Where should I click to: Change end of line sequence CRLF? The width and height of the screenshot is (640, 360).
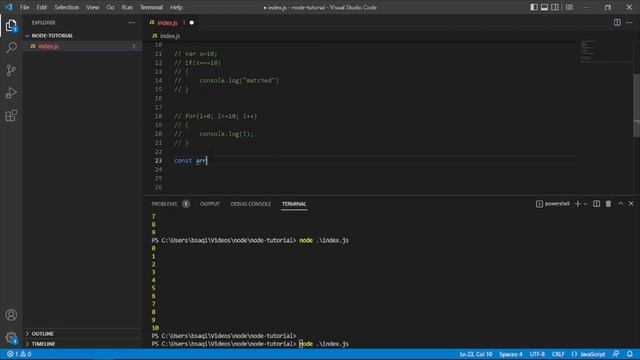point(558,354)
